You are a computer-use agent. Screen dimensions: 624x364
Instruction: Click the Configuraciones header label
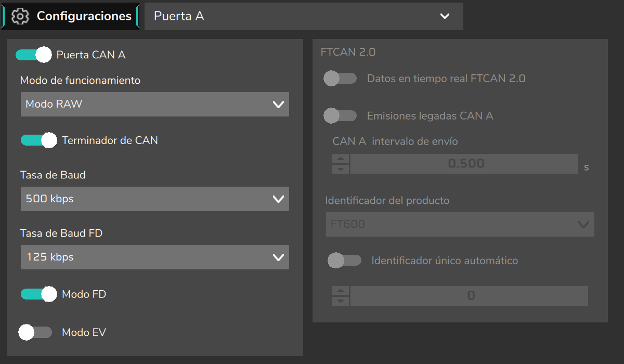84,16
